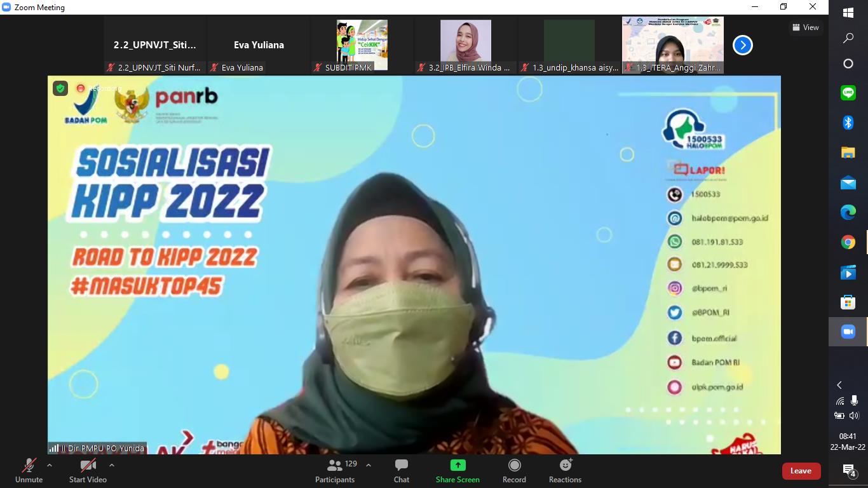
Task: Open the Participants panel
Action: (x=335, y=471)
